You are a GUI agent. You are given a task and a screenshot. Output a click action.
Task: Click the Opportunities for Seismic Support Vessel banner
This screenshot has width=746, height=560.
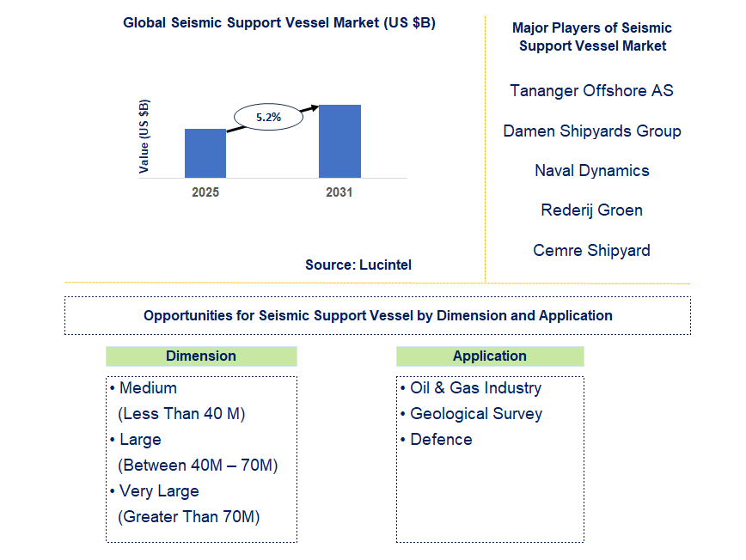click(x=378, y=315)
